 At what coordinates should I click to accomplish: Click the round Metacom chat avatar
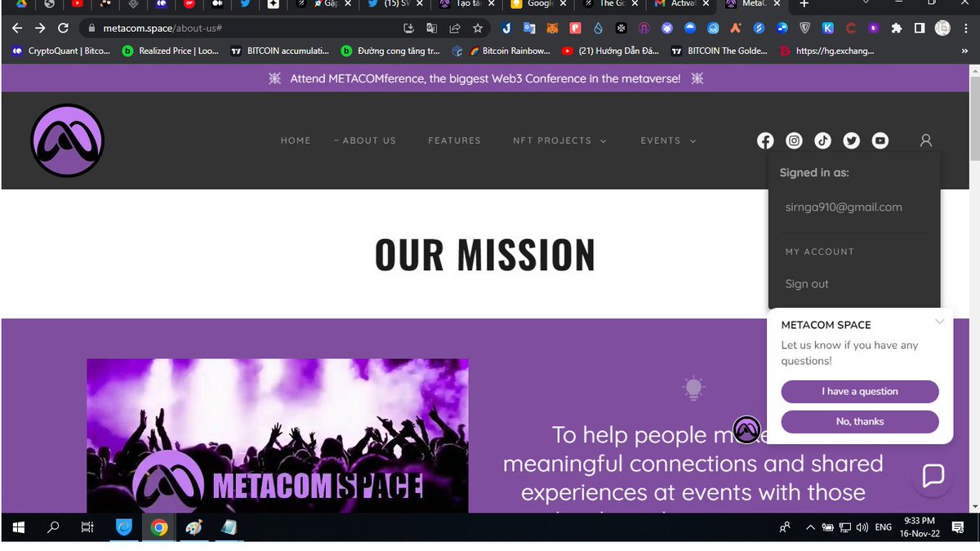tap(746, 429)
